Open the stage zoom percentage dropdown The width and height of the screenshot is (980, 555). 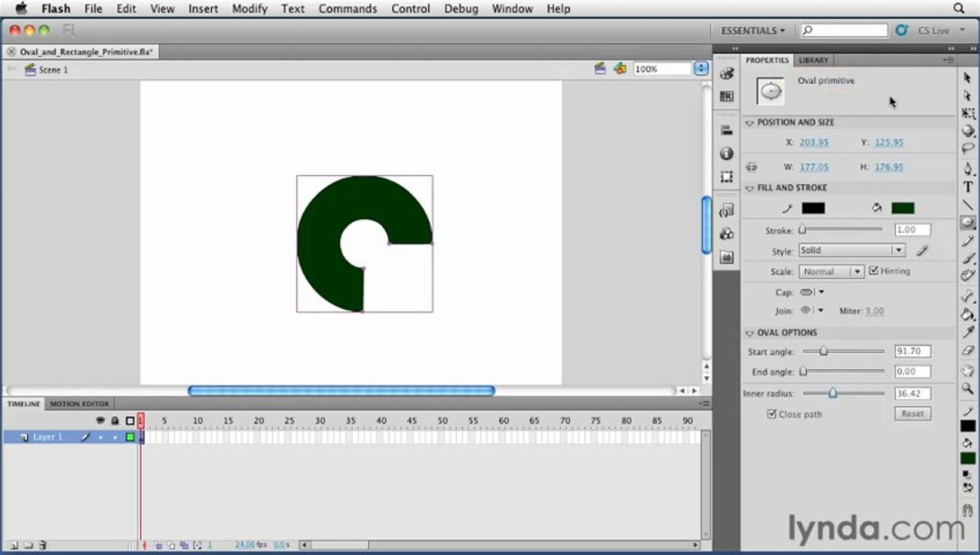coord(700,69)
